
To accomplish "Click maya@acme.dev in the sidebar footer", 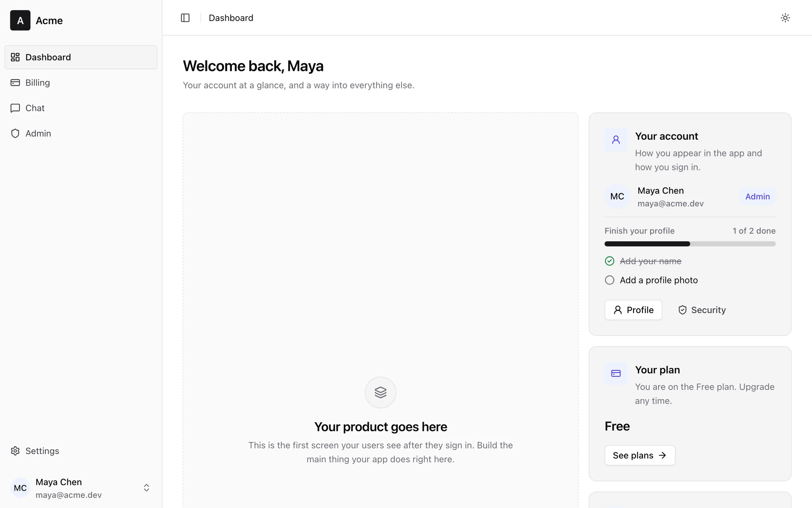I will [69, 495].
